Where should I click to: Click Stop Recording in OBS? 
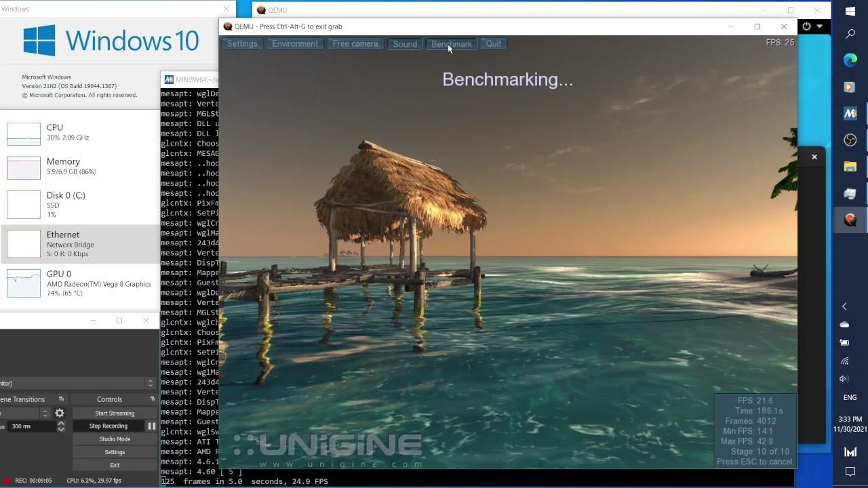[108, 426]
